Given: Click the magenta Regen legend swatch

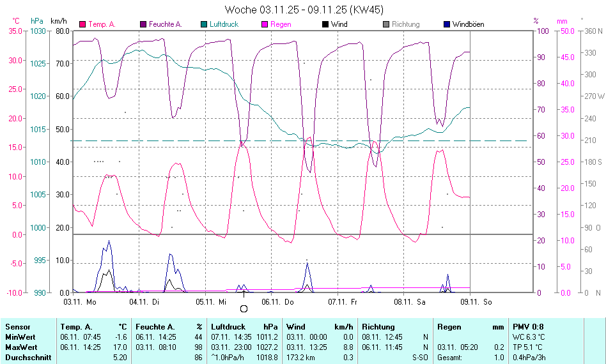Looking at the screenshot, I should (265, 24).
